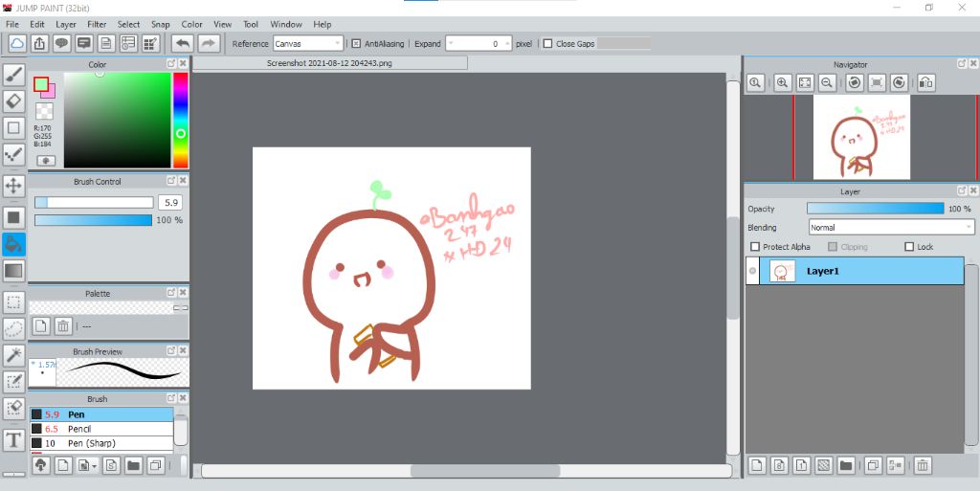Image resolution: width=980 pixels, height=491 pixels.
Task: Click layer Opacity slider
Action: 876,209
